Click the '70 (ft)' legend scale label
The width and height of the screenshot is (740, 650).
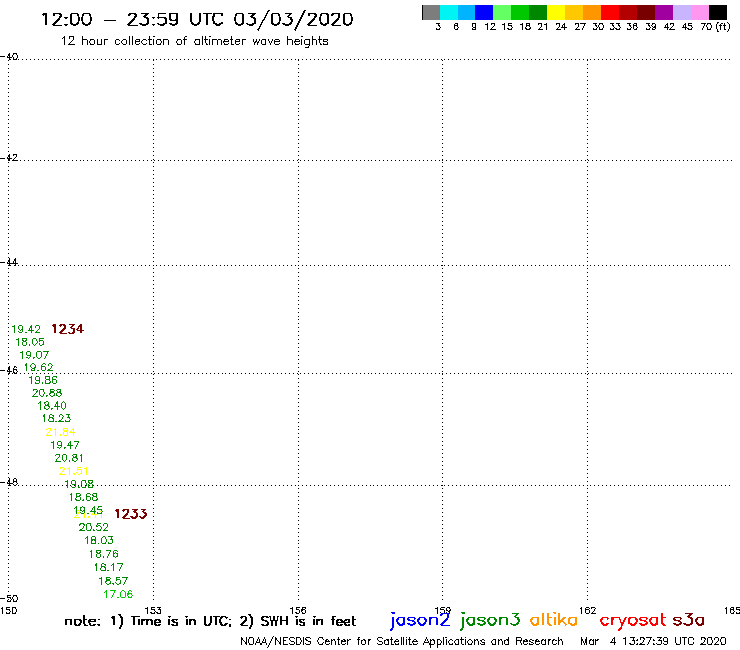pyautogui.click(x=715, y=27)
